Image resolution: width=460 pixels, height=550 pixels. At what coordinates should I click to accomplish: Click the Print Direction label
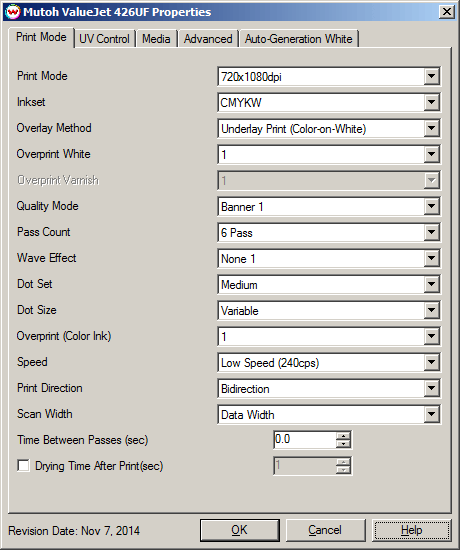pos(50,388)
